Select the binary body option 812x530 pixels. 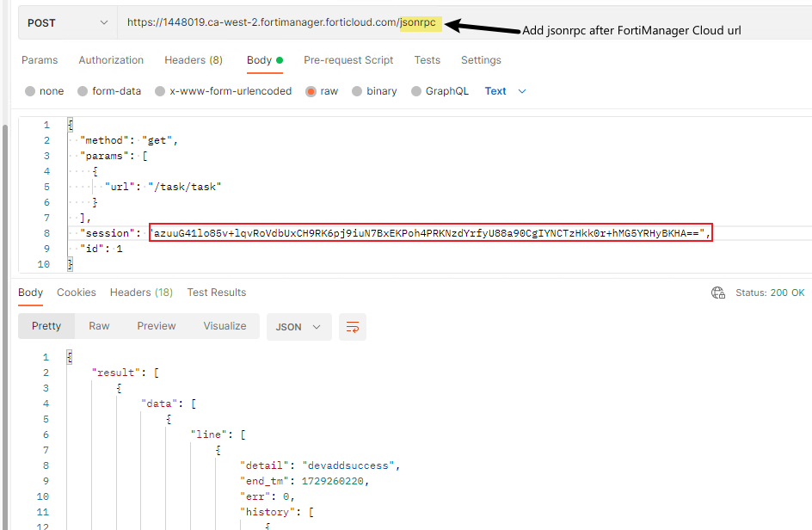pyautogui.click(x=374, y=91)
